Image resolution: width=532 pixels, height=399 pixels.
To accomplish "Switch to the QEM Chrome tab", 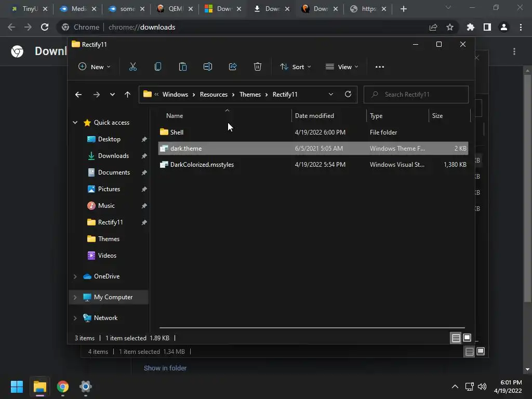I will (x=175, y=9).
